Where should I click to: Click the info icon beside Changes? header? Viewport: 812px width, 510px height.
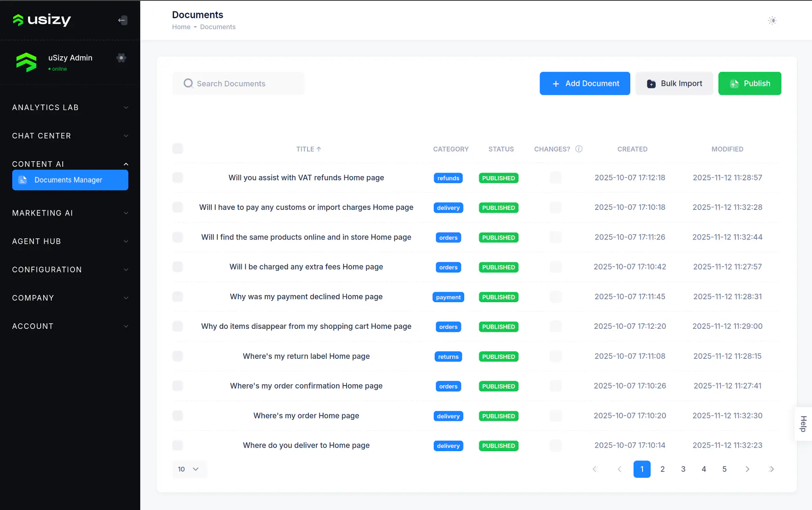(x=579, y=149)
